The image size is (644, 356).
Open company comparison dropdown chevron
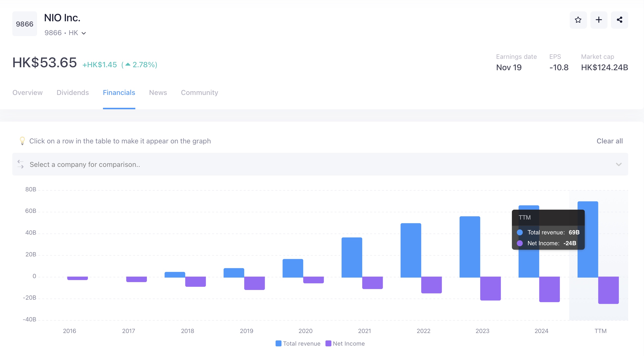click(x=619, y=164)
